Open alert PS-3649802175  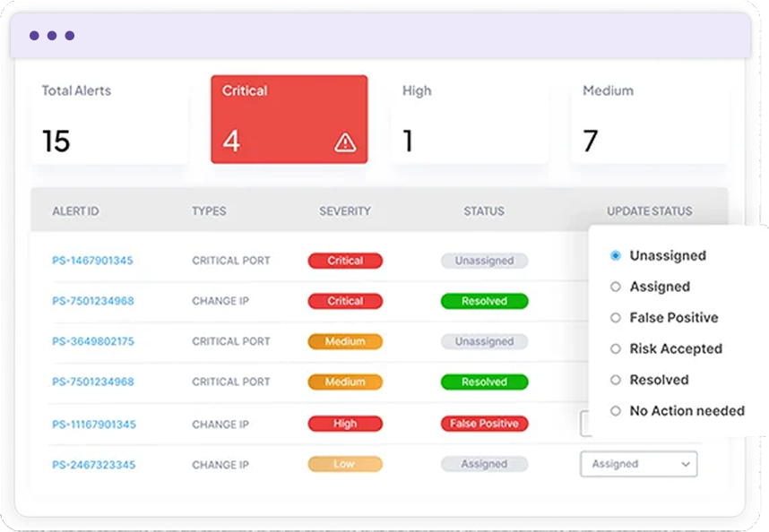tap(93, 341)
